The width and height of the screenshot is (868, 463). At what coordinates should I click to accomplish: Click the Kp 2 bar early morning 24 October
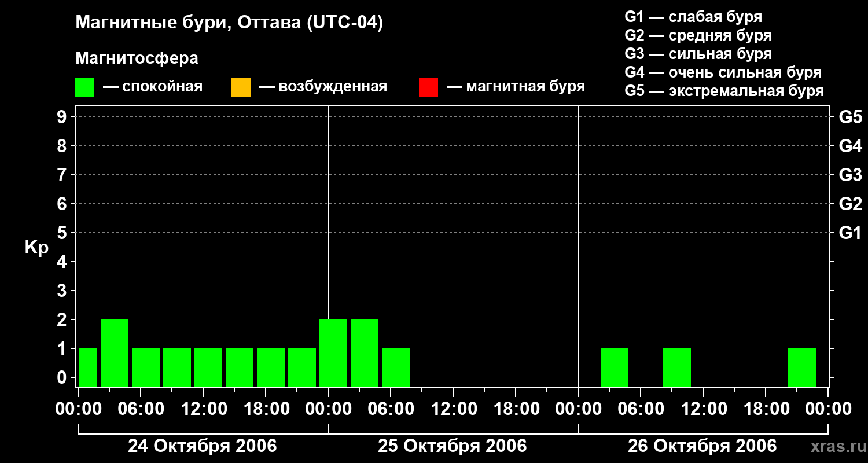115,353
